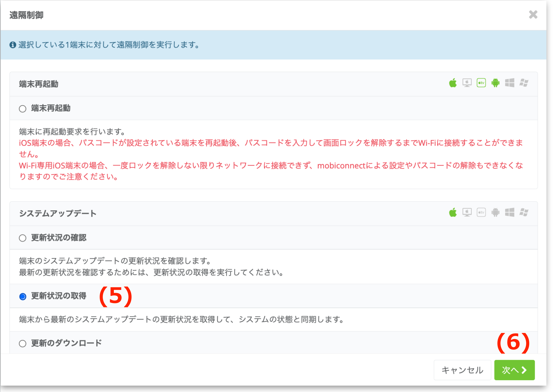The height and width of the screenshot is (392, 553).
Task: Click the Apple iOS icon in 端末再起動 header
Action: coord(453,83)
